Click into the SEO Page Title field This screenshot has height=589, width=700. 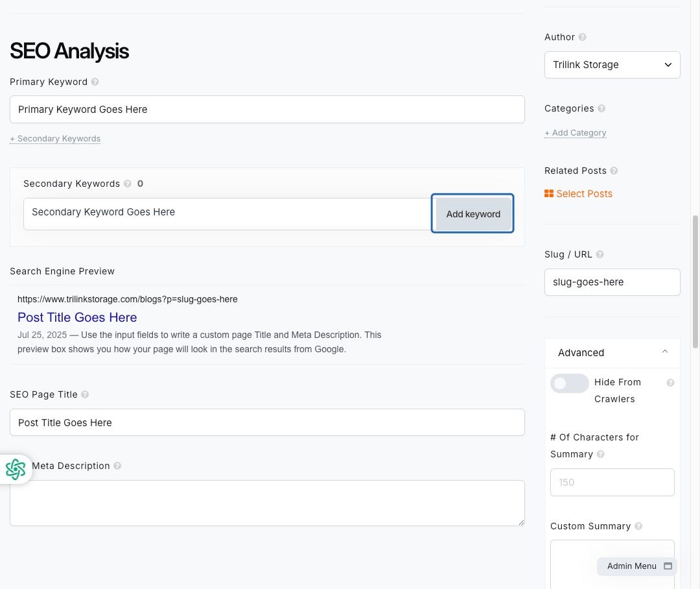tap(267, 422)
